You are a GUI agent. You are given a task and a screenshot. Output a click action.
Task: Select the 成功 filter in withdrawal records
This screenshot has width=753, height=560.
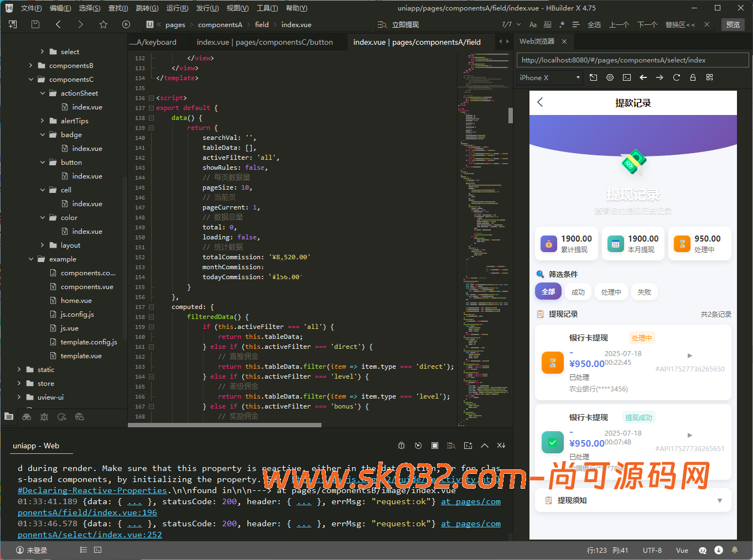coord(578,291)
